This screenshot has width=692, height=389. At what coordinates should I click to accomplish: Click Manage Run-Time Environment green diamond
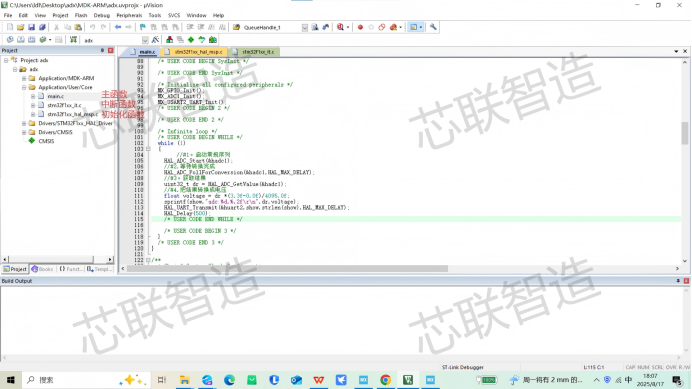(191, 40)
